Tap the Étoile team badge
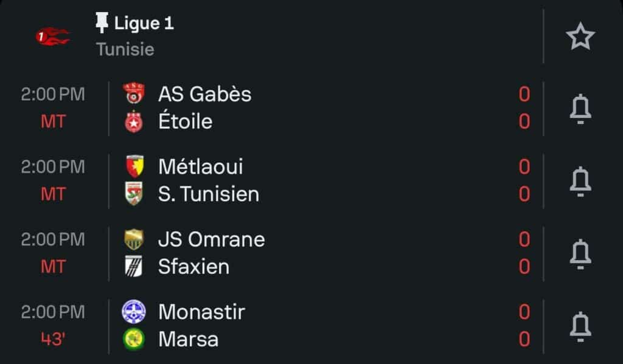This screenshot has height=364, width=623. 133,122
